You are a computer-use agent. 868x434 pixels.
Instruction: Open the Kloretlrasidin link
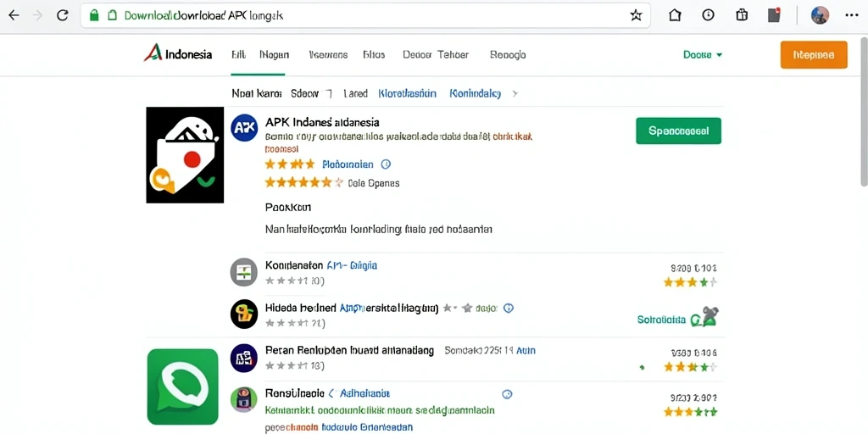point(408,93)
